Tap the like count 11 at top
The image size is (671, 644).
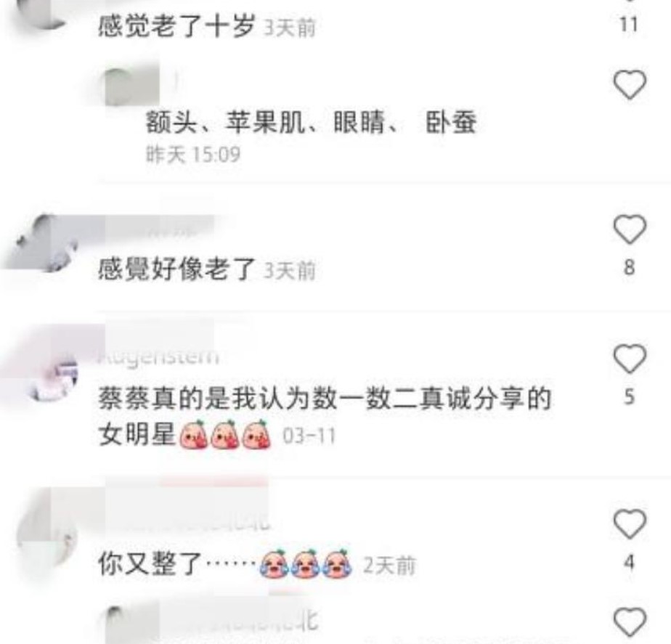tap(629, 25)
